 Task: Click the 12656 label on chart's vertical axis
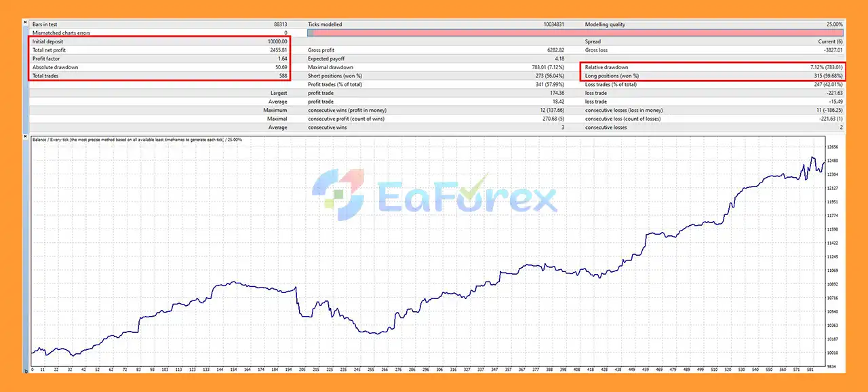(x=833, y=147)
